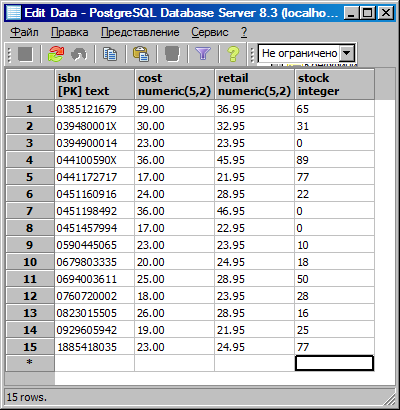Click isbn cell 0929605942
Screen dimensions: 400x410
coord(94,330)
